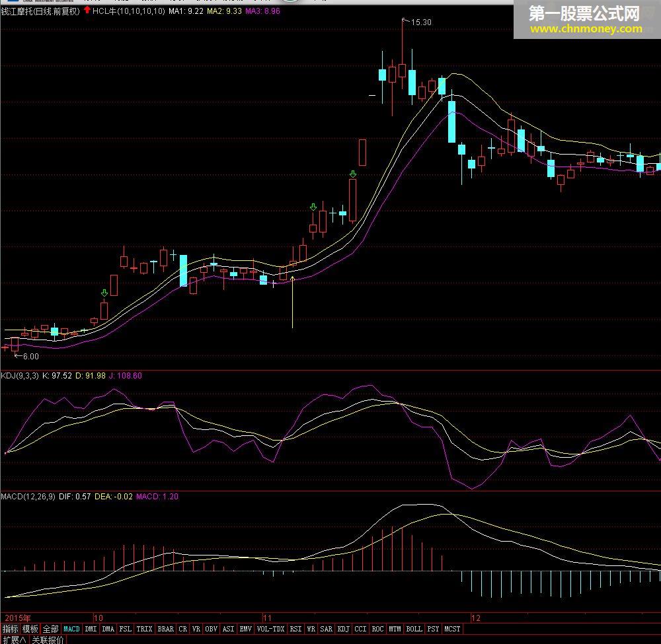Select the RSI indicator tab
This screenshot has width=661, height=644.
pyautogui.click(x=295, y=629)
